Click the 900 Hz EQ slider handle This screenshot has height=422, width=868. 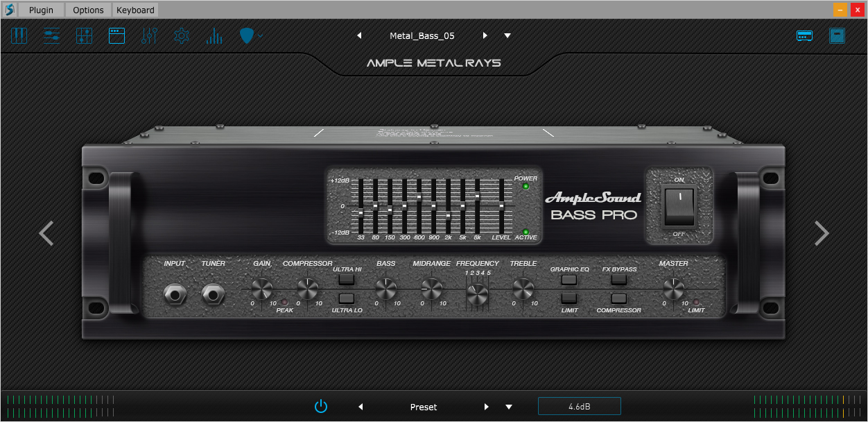pos(433,205)
